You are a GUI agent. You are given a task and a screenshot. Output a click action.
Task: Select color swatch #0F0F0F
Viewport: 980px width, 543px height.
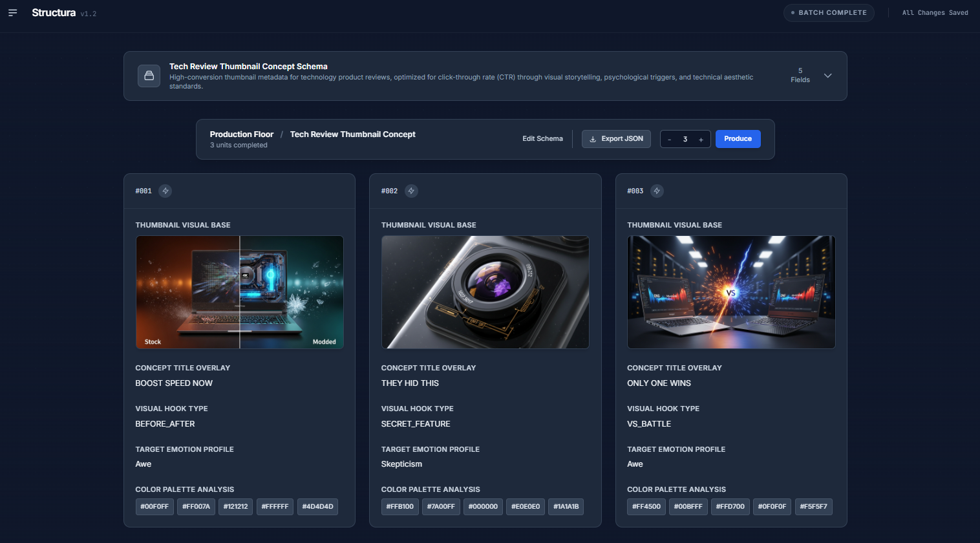[x=772, y=507]
